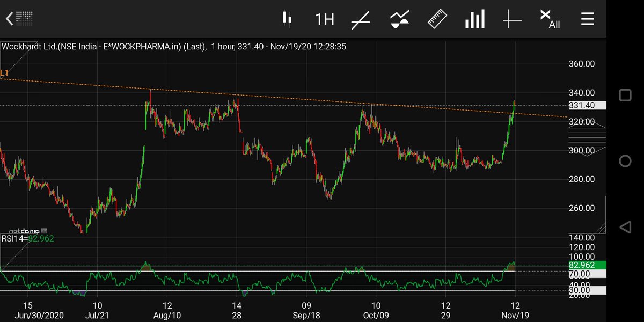Select the ruler measurement tool
The width and height of the screenshot is (644, 322).
click(x=437, y=19)
